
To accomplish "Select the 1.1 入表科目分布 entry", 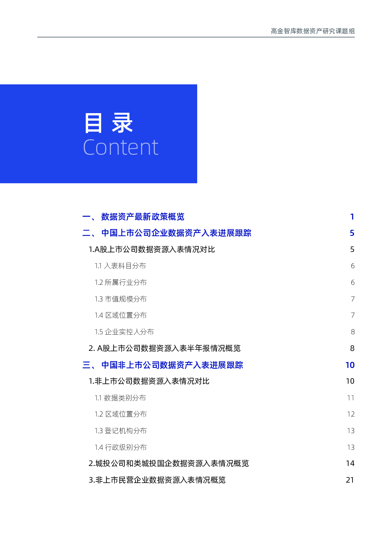I will pos(120,266).
